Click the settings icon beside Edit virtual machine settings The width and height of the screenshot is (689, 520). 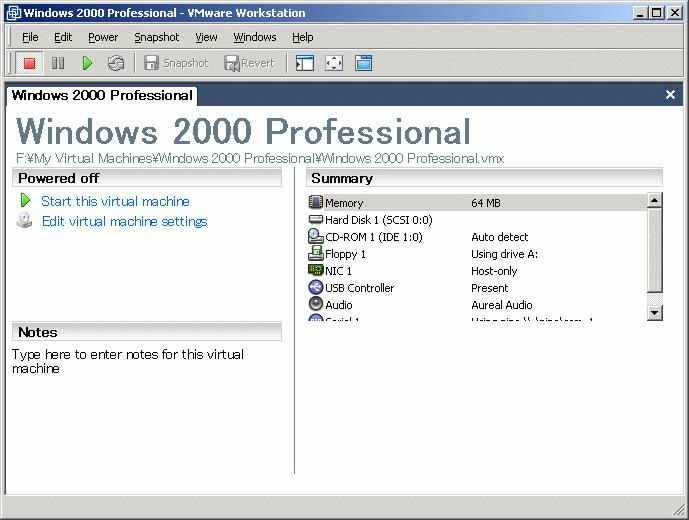[25, 221]
